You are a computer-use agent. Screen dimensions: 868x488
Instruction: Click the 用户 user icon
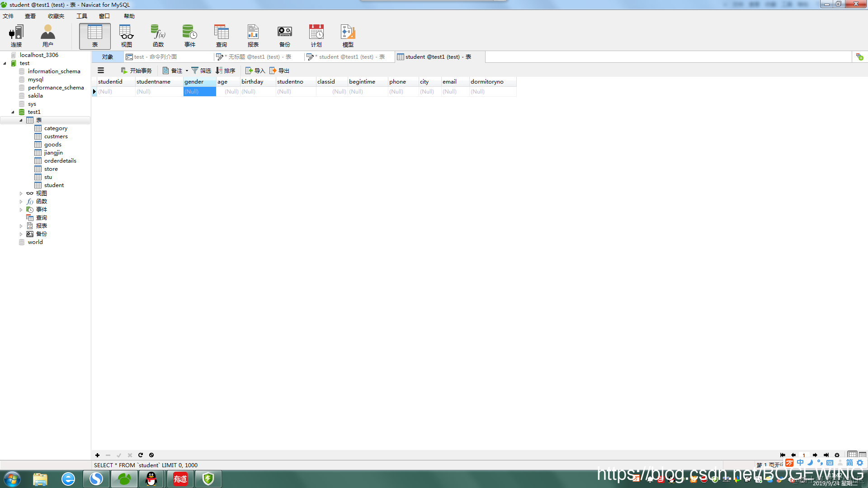48,36
